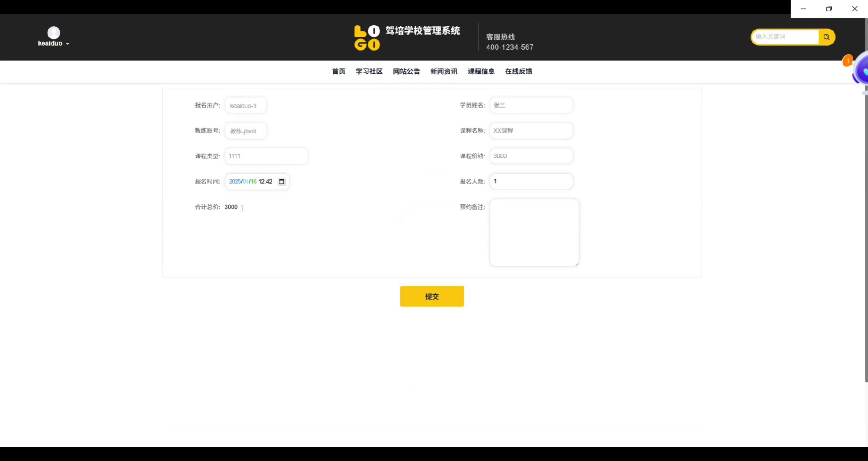Click the 课程类型 field showing 1111

click(x=266, y=156)
